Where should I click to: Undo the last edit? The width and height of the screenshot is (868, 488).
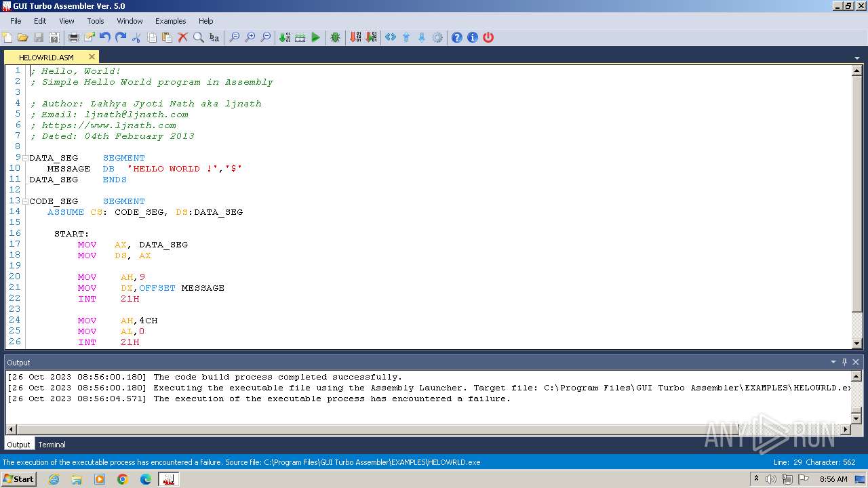[105, 37]
